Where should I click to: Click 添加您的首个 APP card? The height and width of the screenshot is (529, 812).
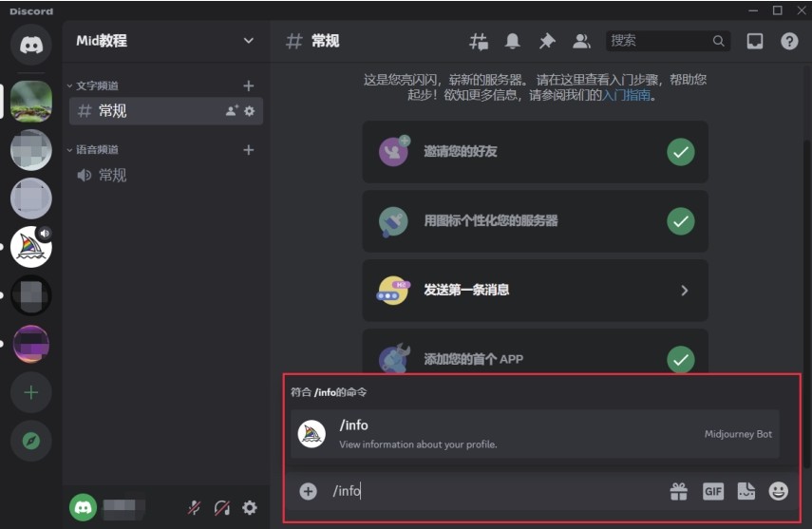point(535,352)
